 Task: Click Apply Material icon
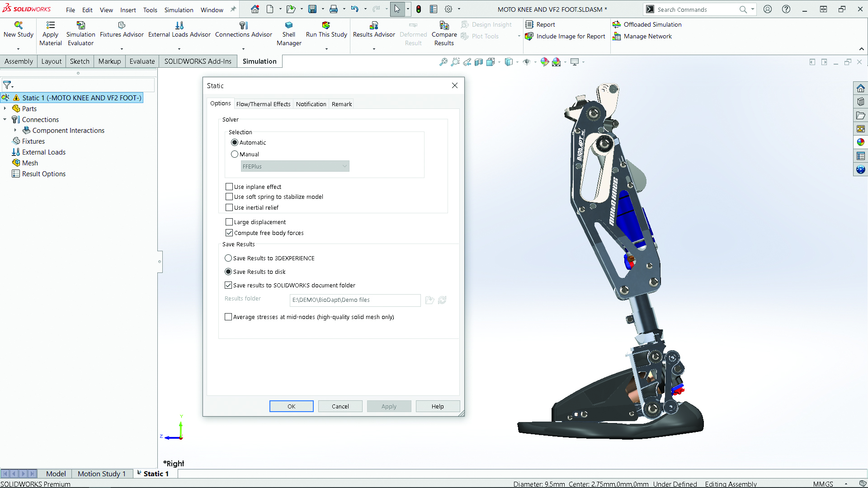coord(51,25)
